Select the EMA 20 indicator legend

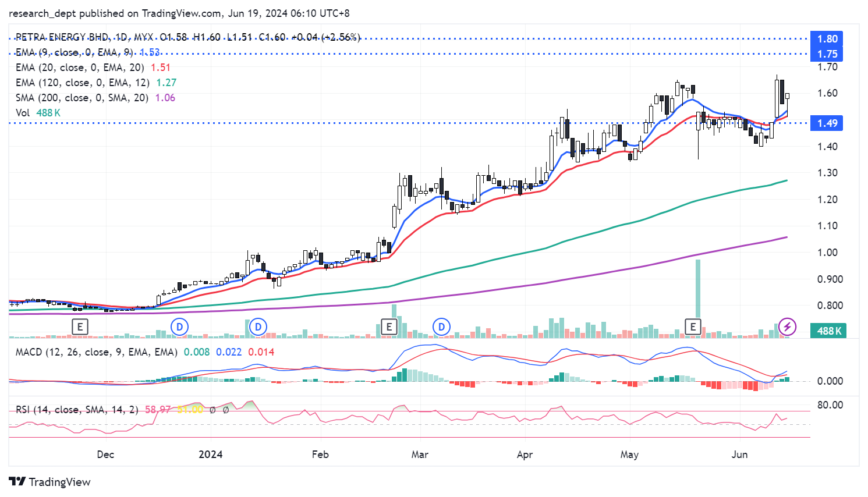coord(80,68)
